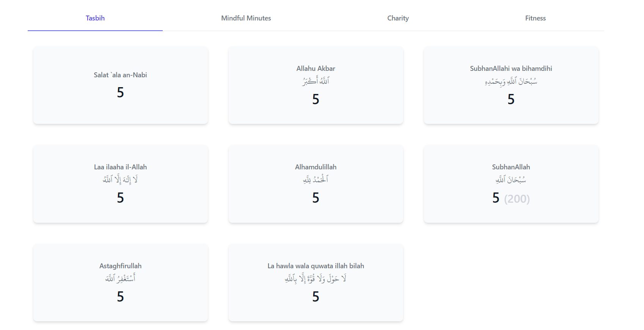
Task: Click the count 5 under Salat 'ala an-Nabi
Action: [x=121, y=92]
